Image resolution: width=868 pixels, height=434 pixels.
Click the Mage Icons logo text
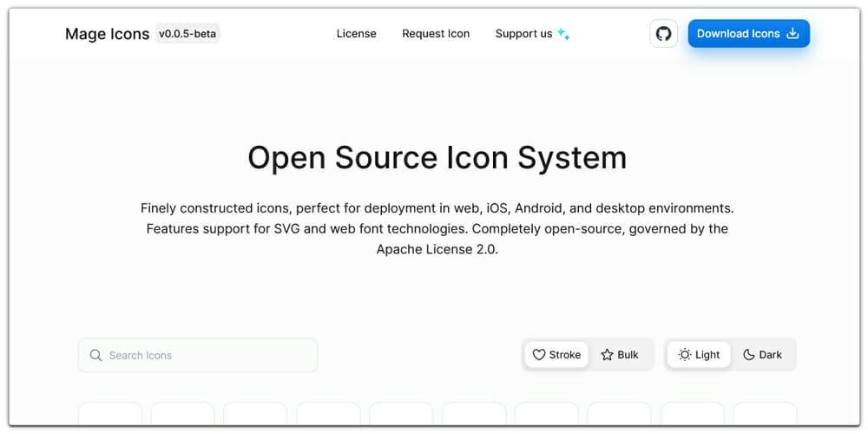pos(108,35)
